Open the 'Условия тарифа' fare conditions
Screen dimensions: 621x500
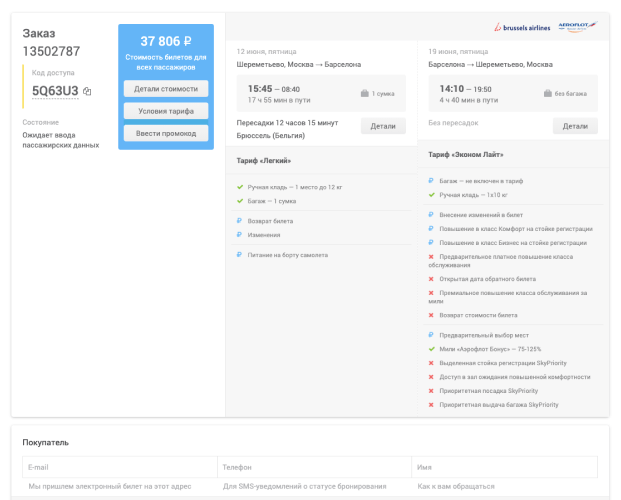(x=166, y=111)
